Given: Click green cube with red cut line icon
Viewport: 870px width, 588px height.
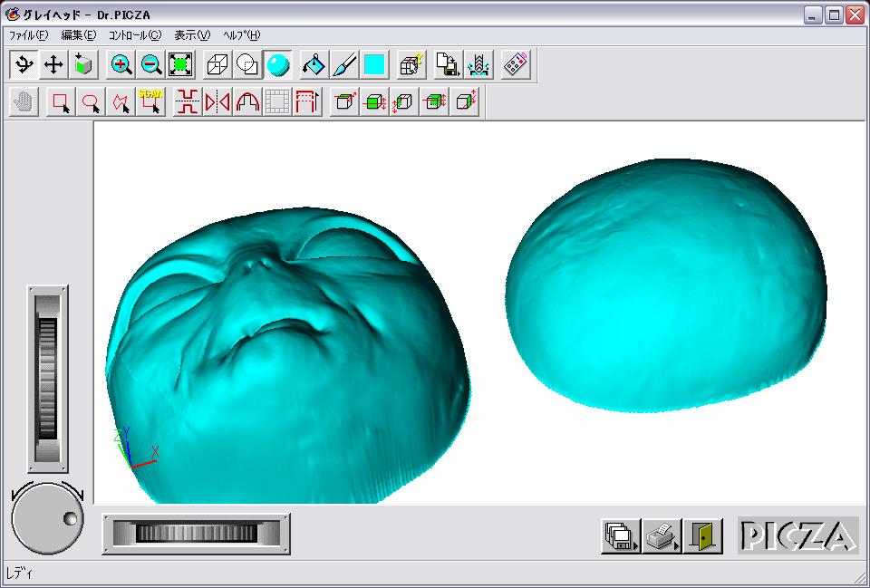Looking at the screenshot, I should 434,102.
